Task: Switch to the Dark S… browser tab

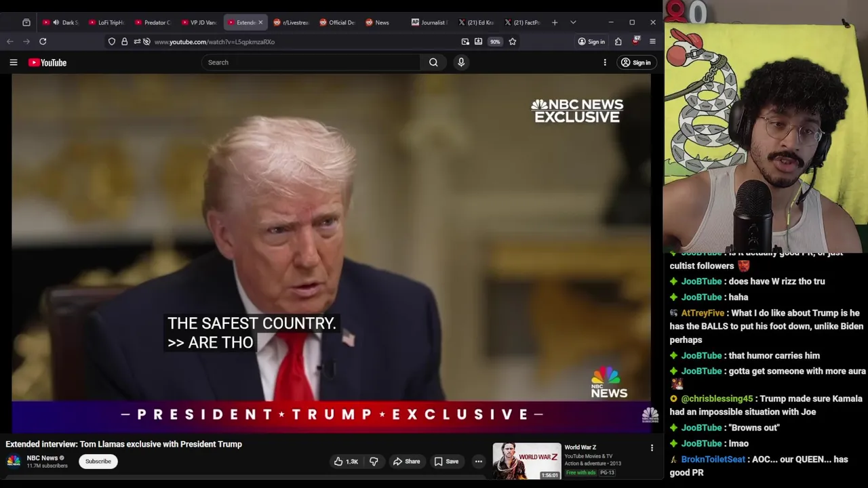Action: point(60,22)
